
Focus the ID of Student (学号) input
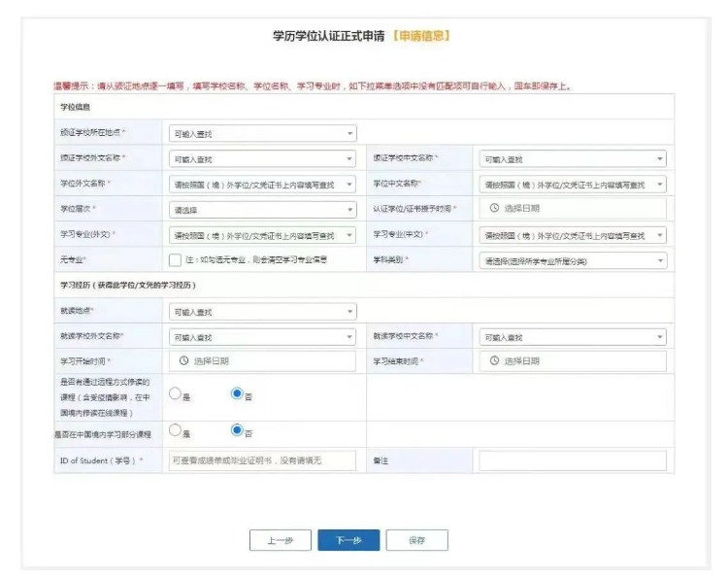coord(262,460)
